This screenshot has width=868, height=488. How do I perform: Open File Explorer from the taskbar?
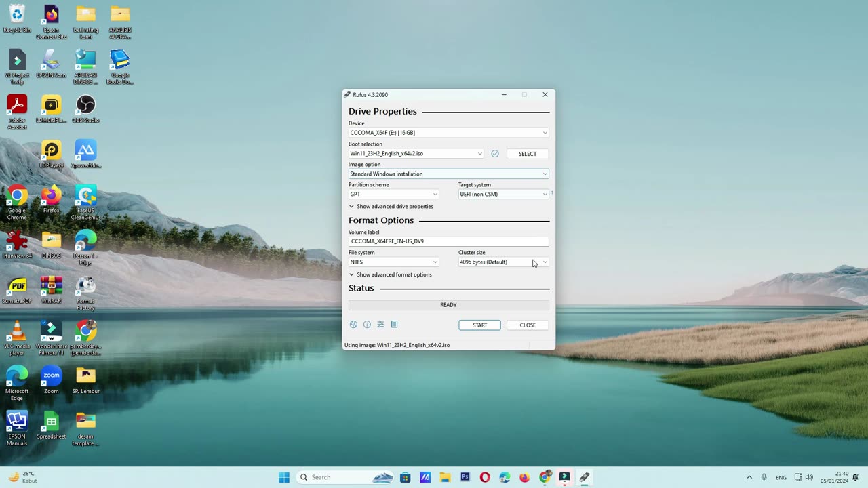(x=445, y=477)
